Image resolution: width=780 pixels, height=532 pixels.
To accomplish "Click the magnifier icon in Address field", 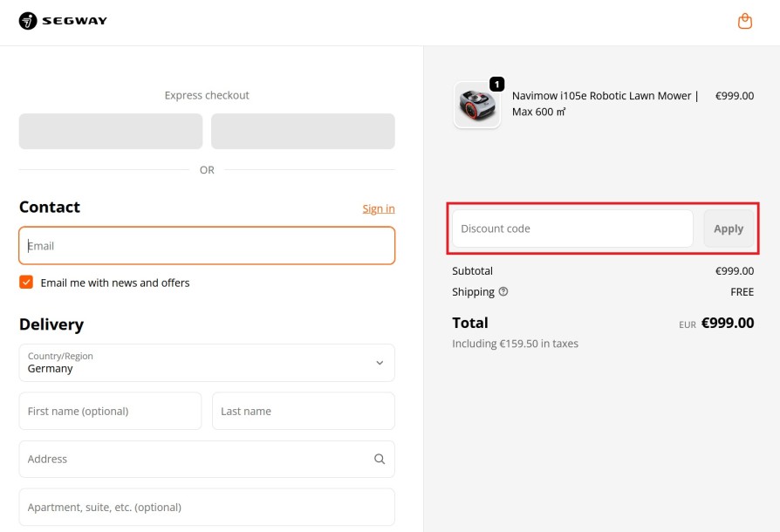I will pyautogui.click(x=380, y=459).
